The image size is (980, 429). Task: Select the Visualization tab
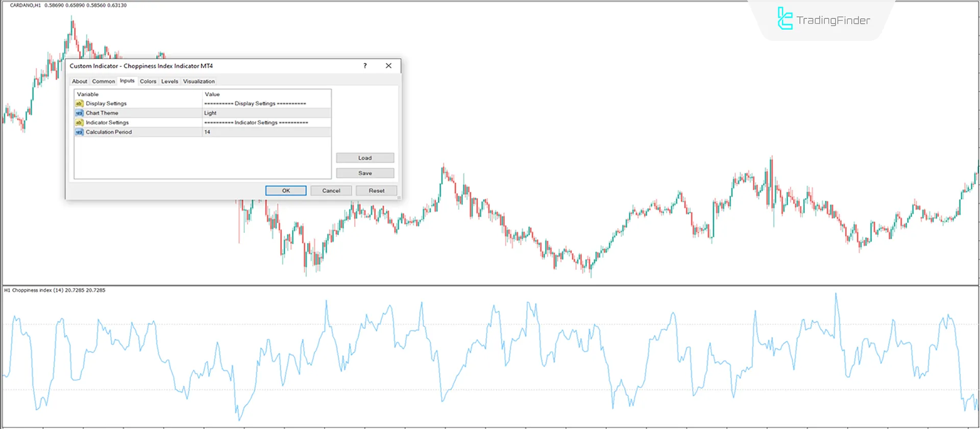coord(199,81)
